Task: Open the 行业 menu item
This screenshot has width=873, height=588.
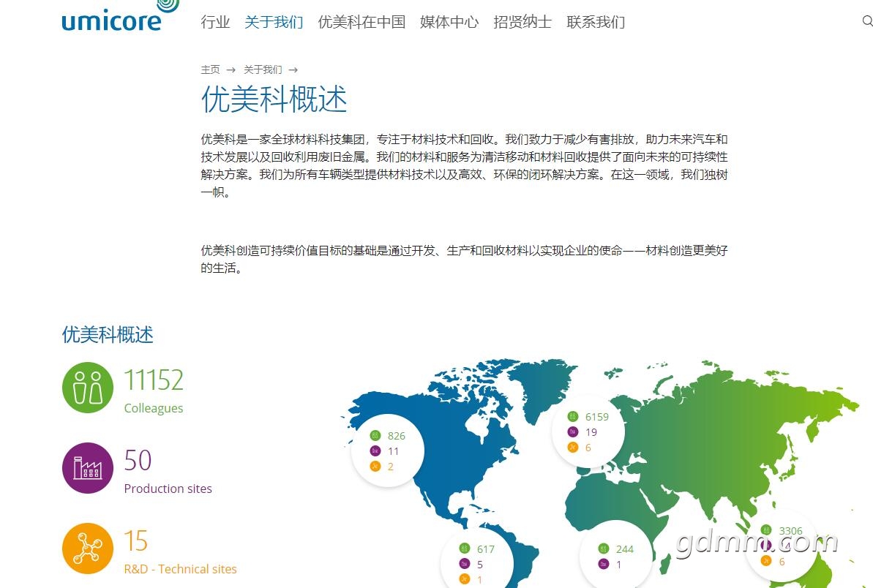Action: [x=215, y=22]
